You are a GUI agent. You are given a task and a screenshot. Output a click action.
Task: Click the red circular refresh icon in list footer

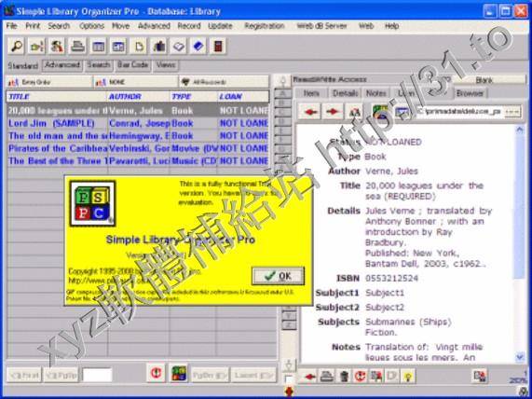156,373
